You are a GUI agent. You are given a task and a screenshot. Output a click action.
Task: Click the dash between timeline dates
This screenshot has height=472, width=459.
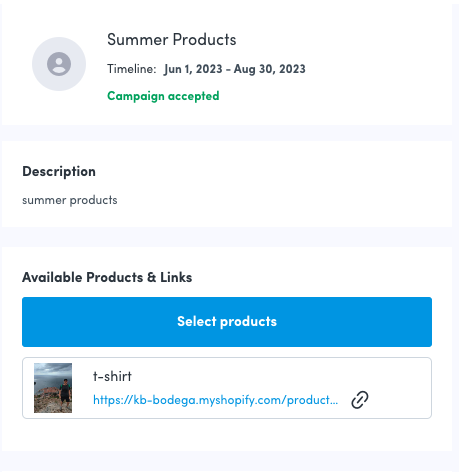tap(228, 70)
